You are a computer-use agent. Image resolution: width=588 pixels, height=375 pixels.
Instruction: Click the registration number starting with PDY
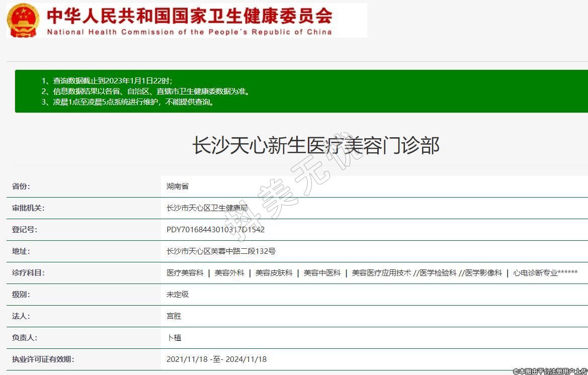coord(215,230)
